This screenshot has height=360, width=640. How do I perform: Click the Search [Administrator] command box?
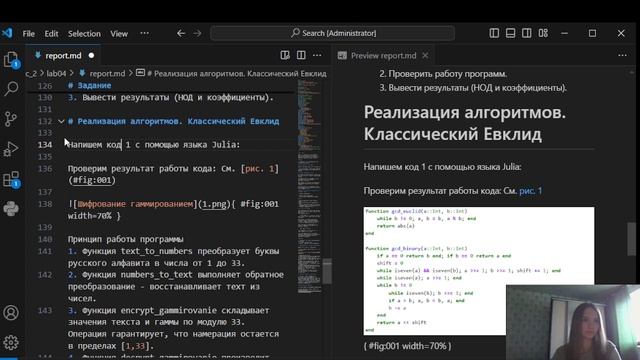tap(333, 33)
